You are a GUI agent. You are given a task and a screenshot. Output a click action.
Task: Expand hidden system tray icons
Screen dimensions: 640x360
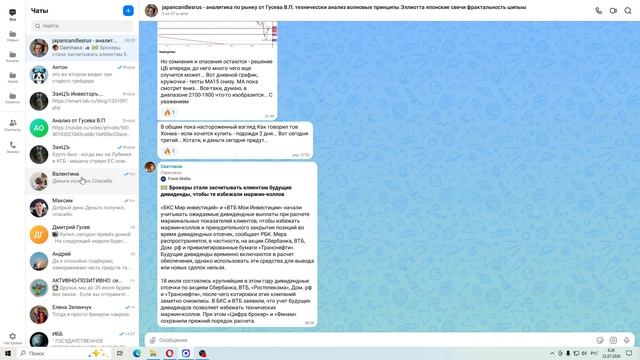552,353
